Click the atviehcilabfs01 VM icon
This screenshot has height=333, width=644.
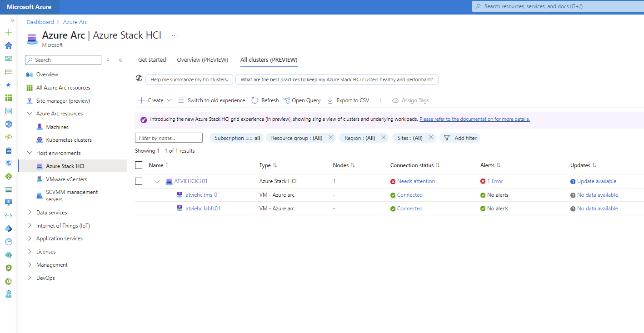[180, 209]
